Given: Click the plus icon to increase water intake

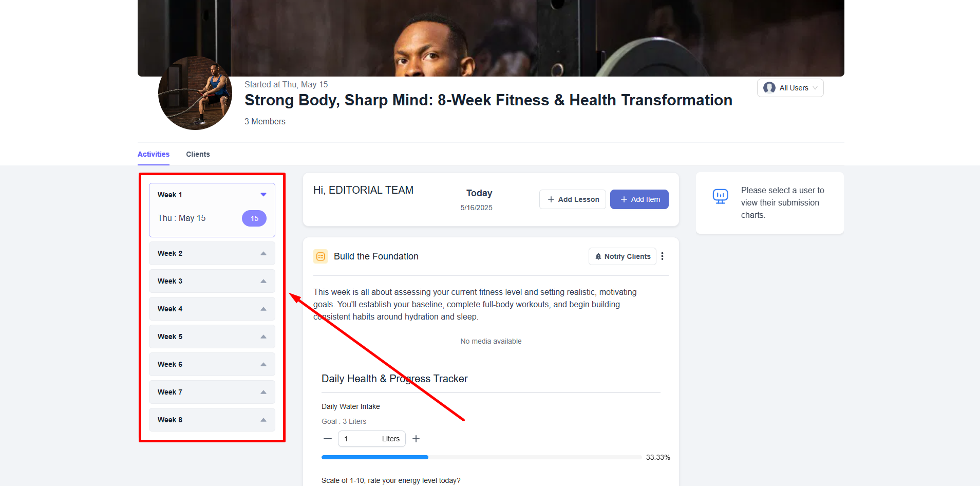Looking at the screenshot, I should point(416,439).
